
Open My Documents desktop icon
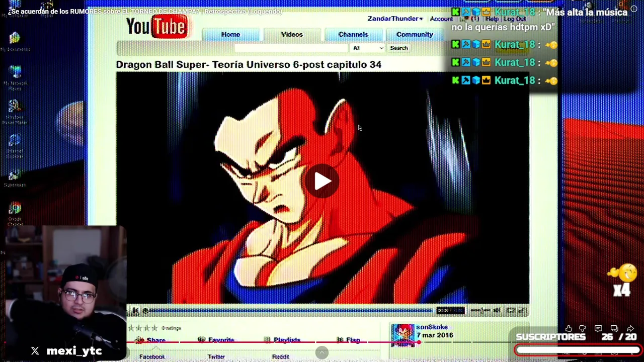(15, 41)
